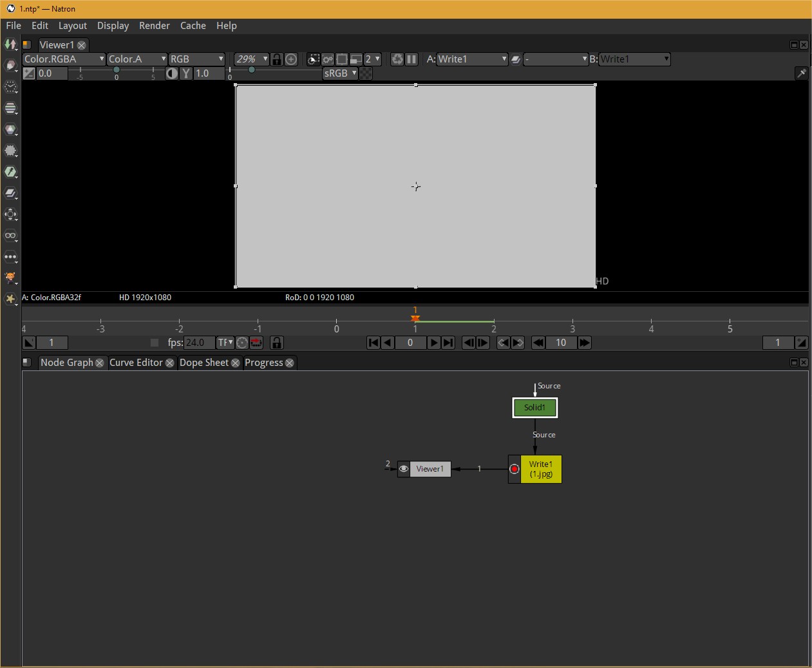Toggle the timeline frame range lock
The width and height of the screenshot is (812, 668).
(276, 343)
